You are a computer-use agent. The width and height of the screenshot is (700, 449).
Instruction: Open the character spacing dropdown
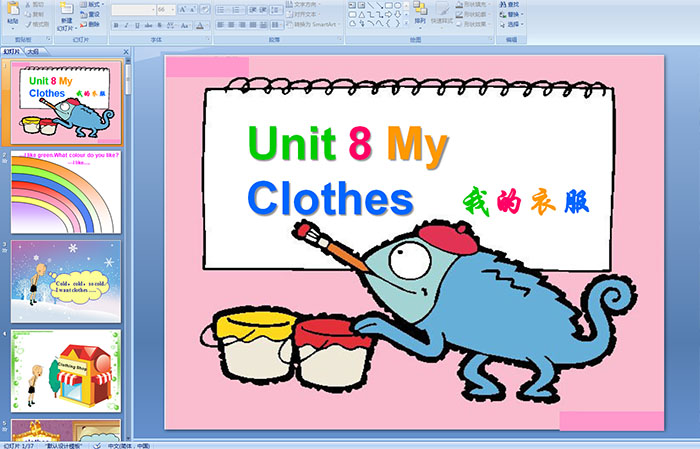(171, 25)
